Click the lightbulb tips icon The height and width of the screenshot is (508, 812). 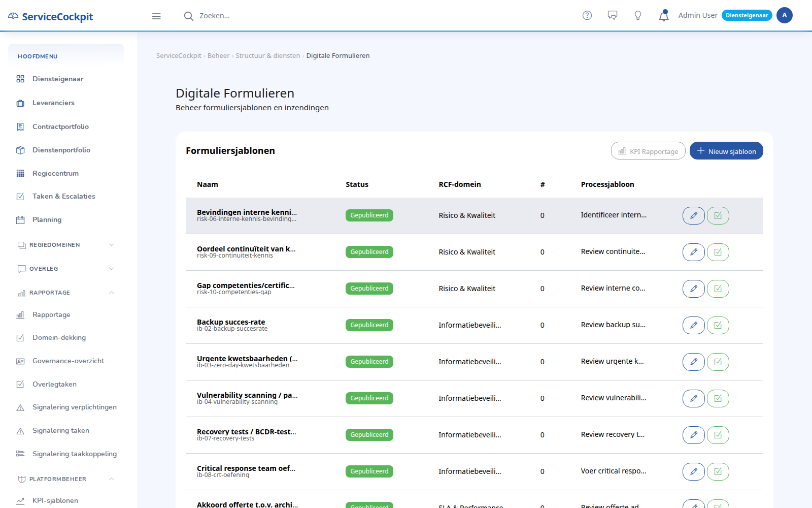(x=638, y=15)
